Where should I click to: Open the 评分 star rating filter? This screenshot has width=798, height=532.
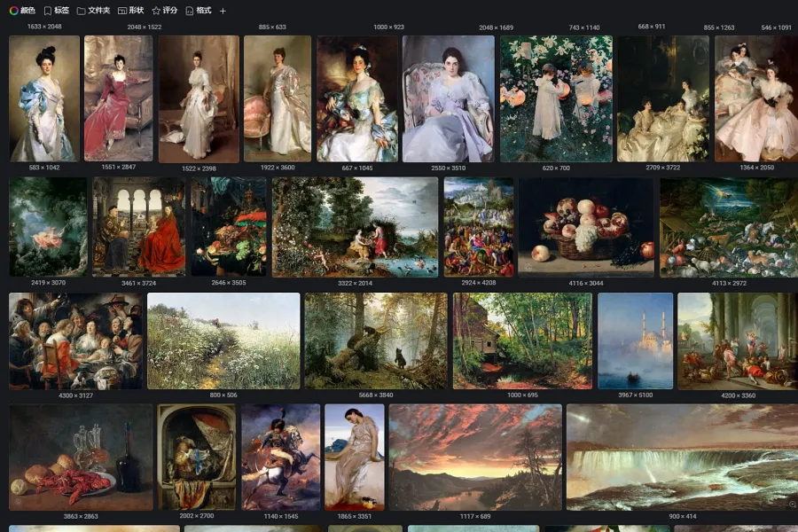[165, 11]
